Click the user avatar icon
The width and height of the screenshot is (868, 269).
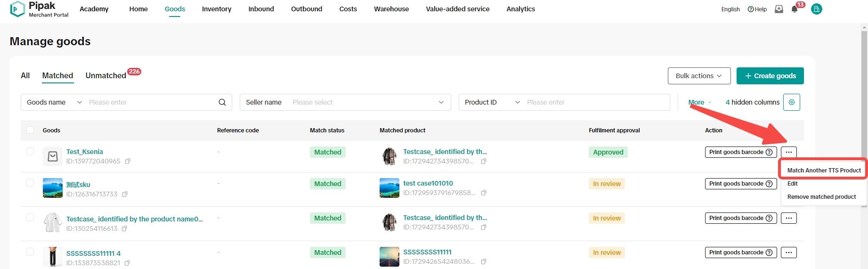pos(816,9)
